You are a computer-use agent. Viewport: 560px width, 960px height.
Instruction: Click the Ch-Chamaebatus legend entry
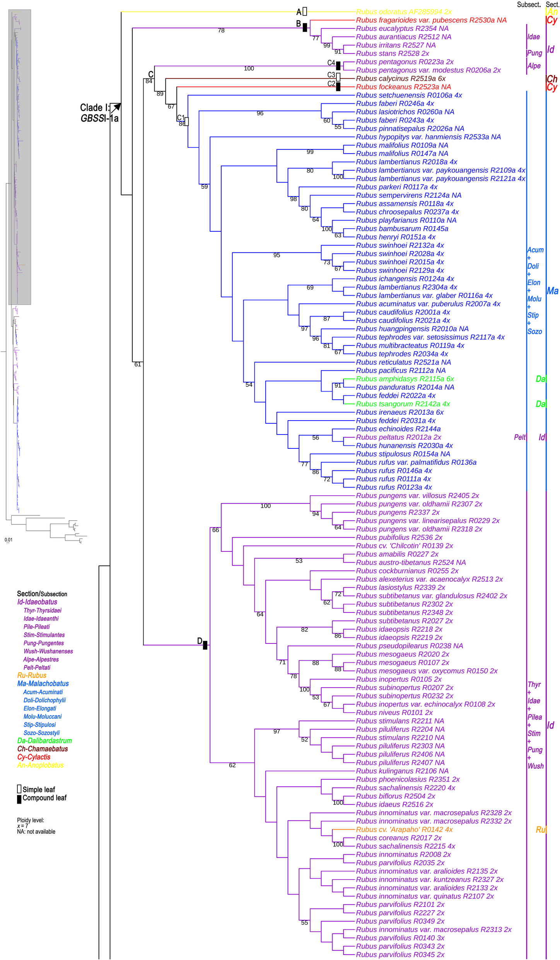pyautogui.click(x=43, y=749)
